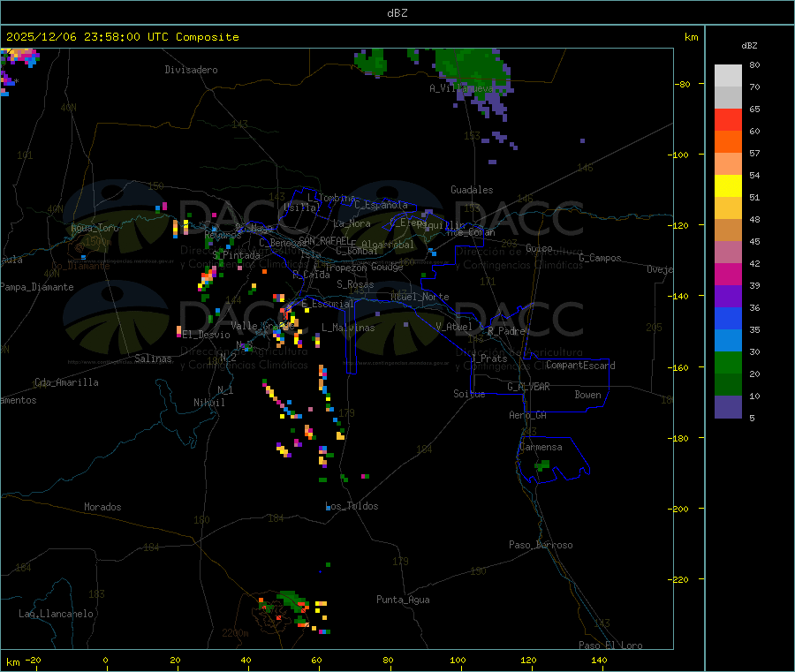This screenshot has width=795, height=672.
Task: Select the Divisadero place label
Action: point(191,69)
